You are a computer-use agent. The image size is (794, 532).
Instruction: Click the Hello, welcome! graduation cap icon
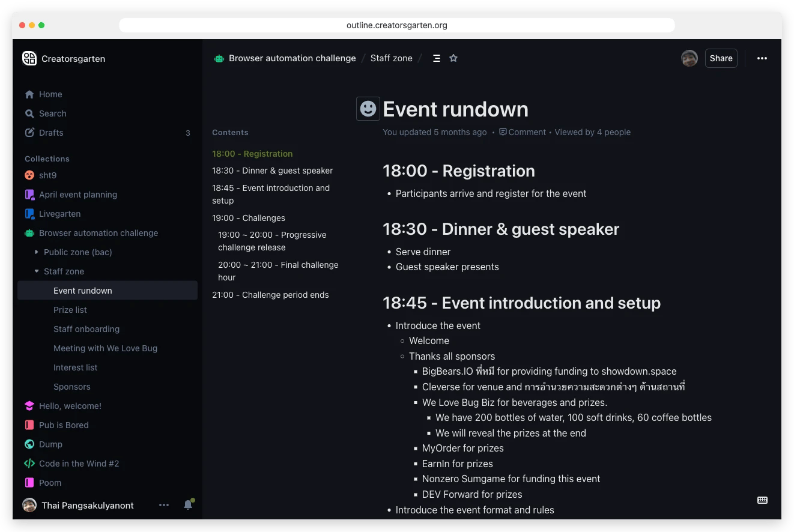[x=29, y=406]
